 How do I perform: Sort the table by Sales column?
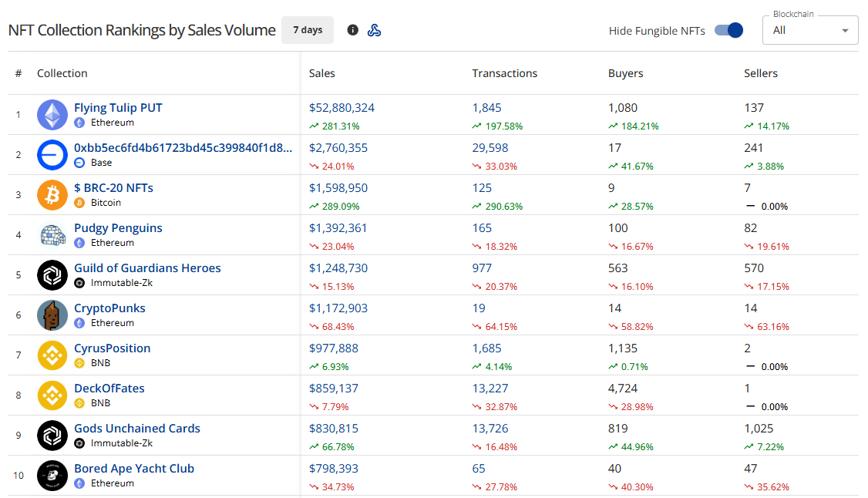322,73
